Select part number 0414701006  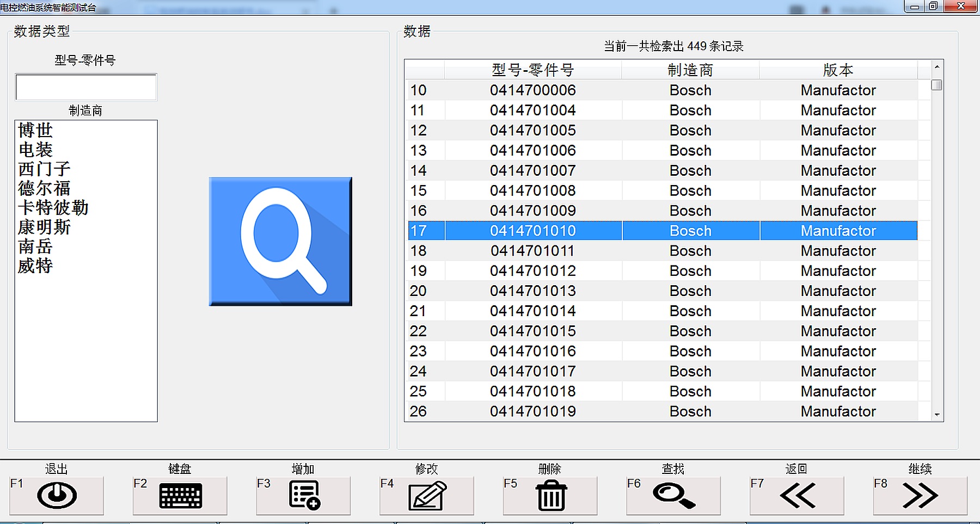coord(533,151)
